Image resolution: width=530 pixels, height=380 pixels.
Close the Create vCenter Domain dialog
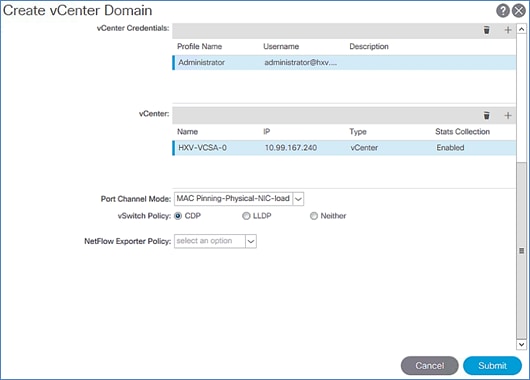click(x=519, y=11)
